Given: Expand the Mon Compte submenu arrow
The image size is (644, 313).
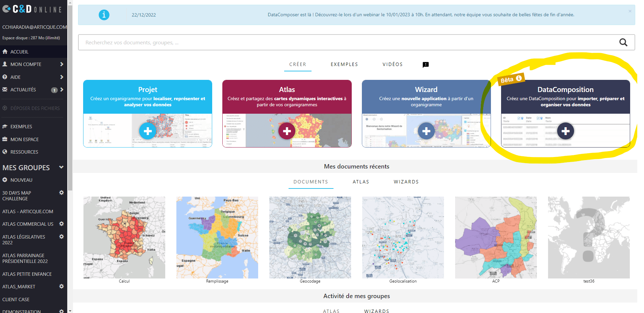Looking at the screenshot, I should 61,64.
